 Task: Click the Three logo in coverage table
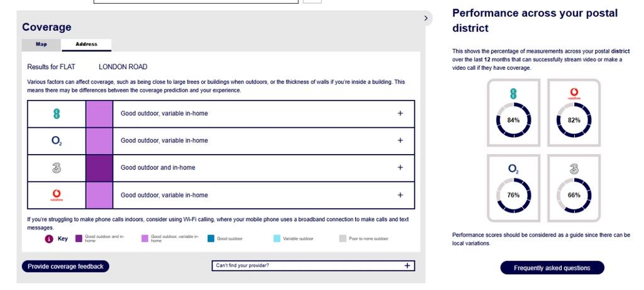tap(57, 168)
